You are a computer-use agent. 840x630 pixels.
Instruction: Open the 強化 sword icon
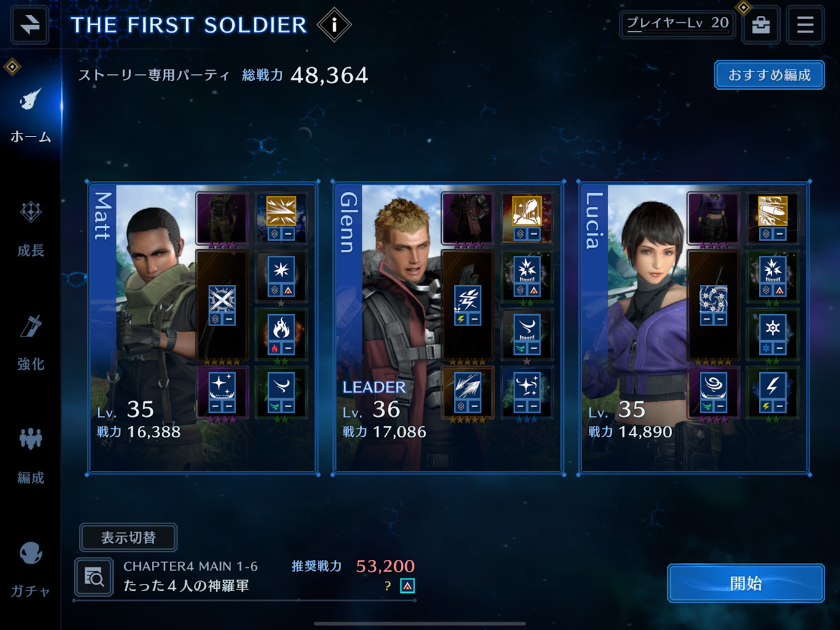click(31, 343)
